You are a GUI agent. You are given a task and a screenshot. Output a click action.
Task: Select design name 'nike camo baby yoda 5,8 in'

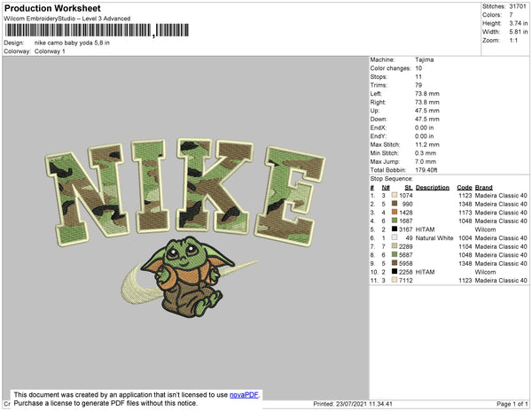click(72, 43)
